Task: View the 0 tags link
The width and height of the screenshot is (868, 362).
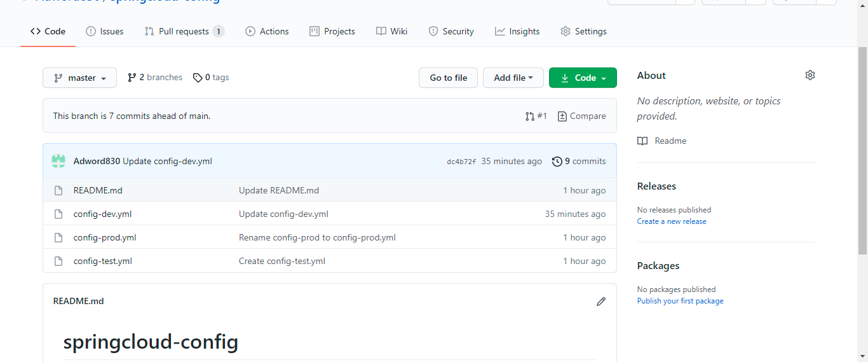Action: point(211,78)
